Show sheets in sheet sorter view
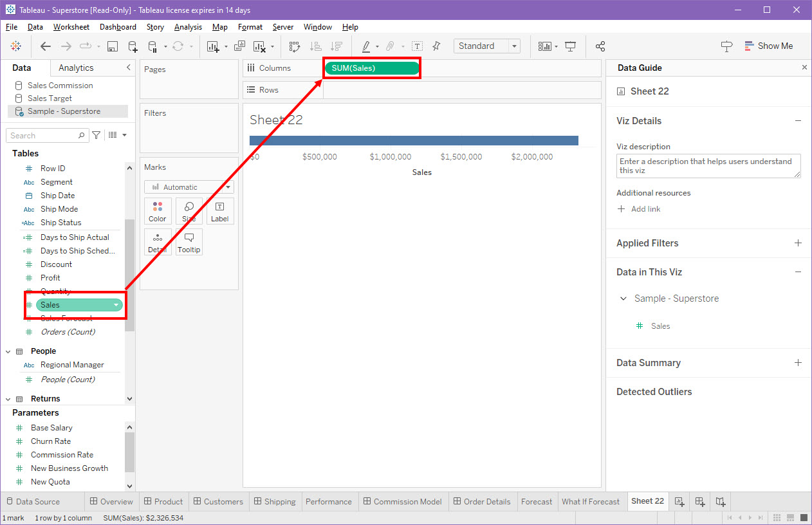The height and width of the screenshot is (525, 812). coord(777,517)
